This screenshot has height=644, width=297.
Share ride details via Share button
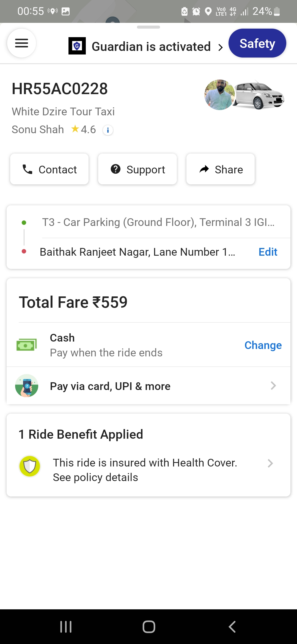pyautogui.click(x=221, y=169)
